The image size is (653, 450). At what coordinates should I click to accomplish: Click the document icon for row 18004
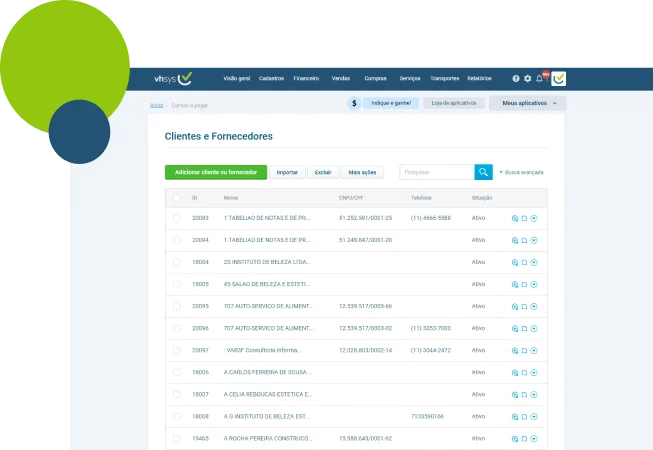pos(524,262)
